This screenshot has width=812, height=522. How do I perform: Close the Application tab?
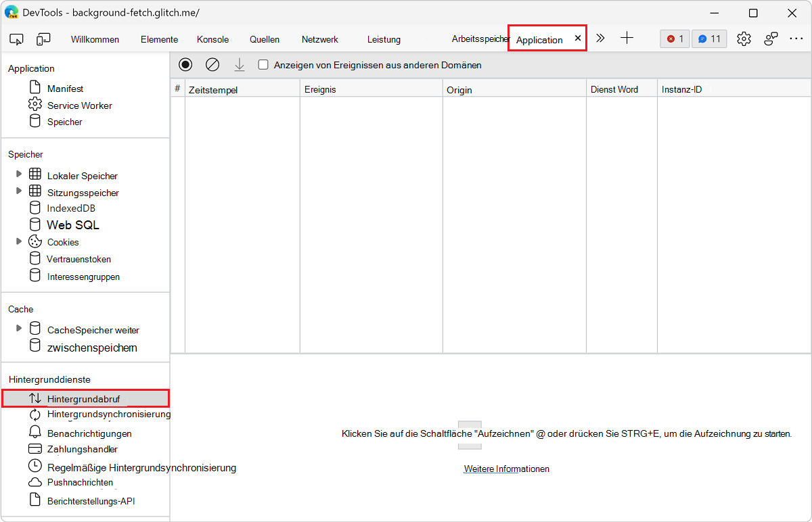577,39
